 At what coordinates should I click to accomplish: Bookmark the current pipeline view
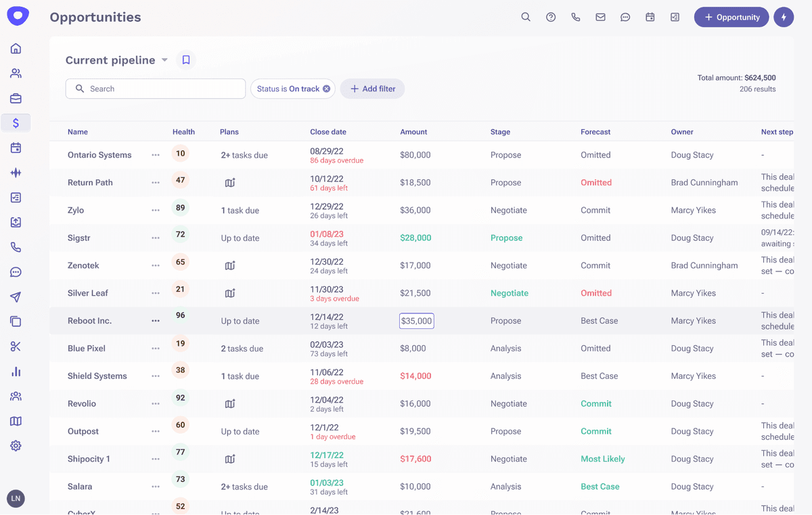(186, 60)
